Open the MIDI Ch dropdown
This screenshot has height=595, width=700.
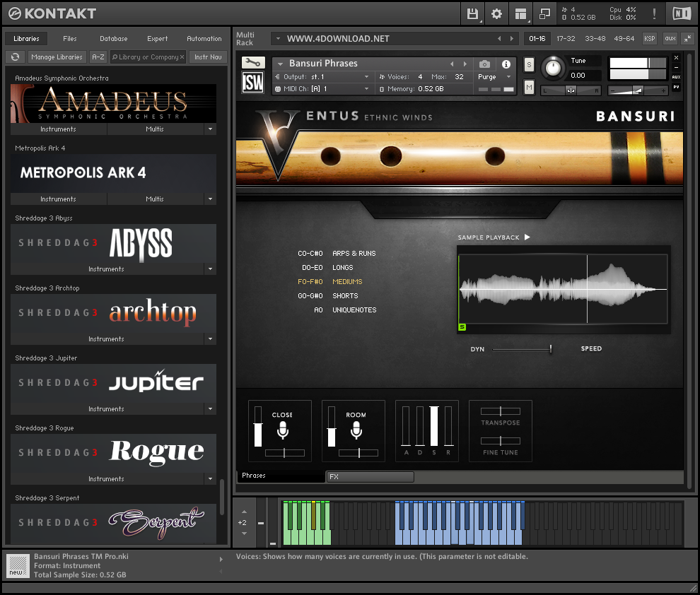[x=366, y=89]
